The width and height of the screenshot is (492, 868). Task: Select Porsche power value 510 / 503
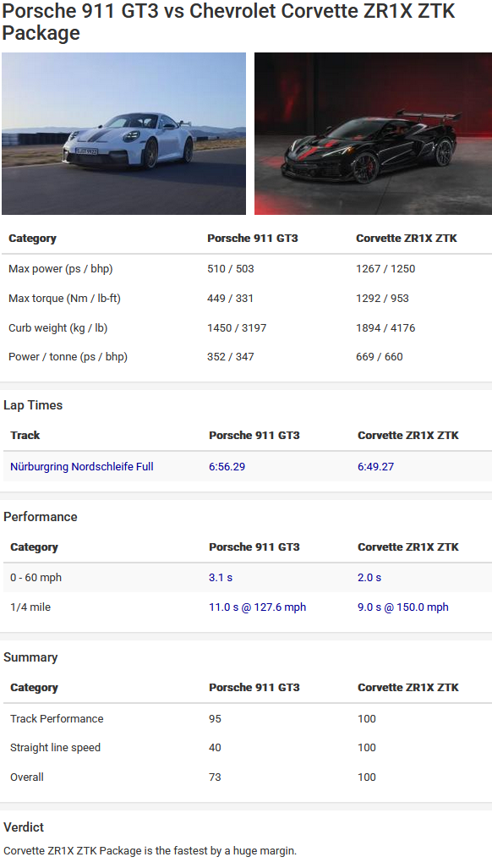tap(230, 269)
